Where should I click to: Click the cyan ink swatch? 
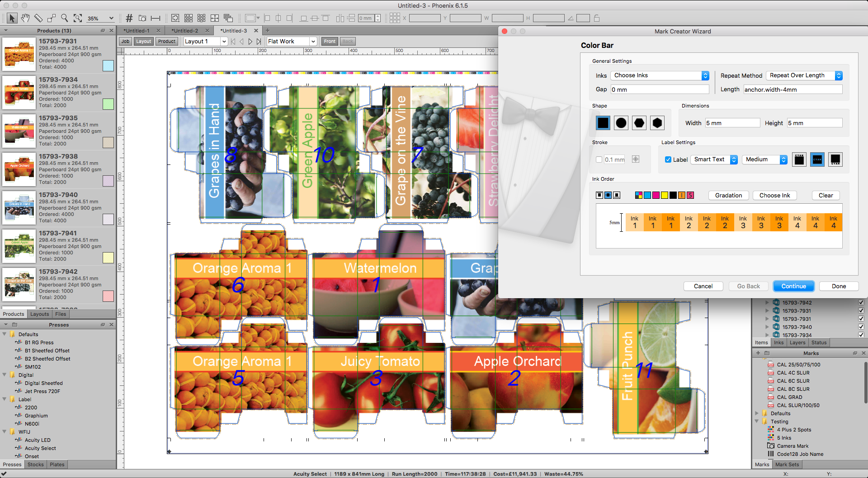tap(647, 195)
